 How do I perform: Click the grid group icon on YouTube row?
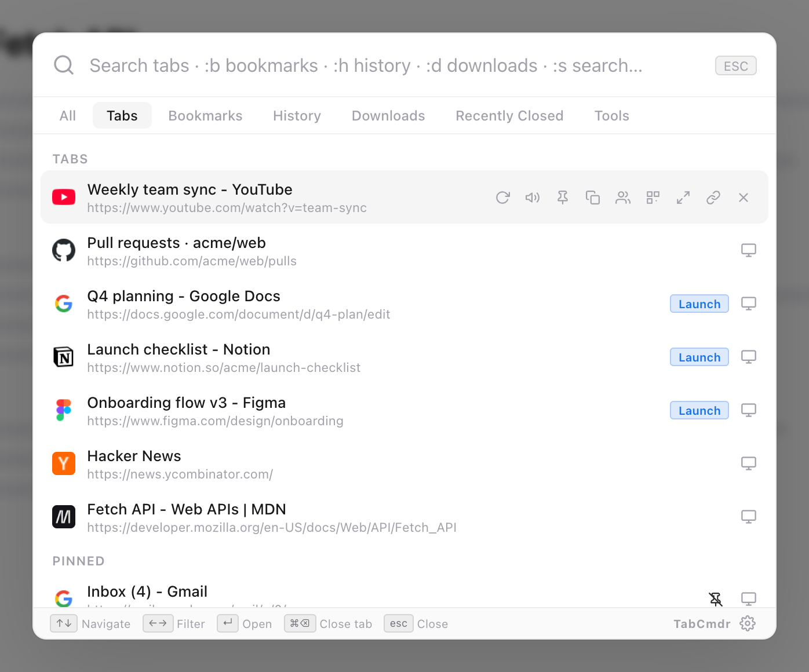653,198
